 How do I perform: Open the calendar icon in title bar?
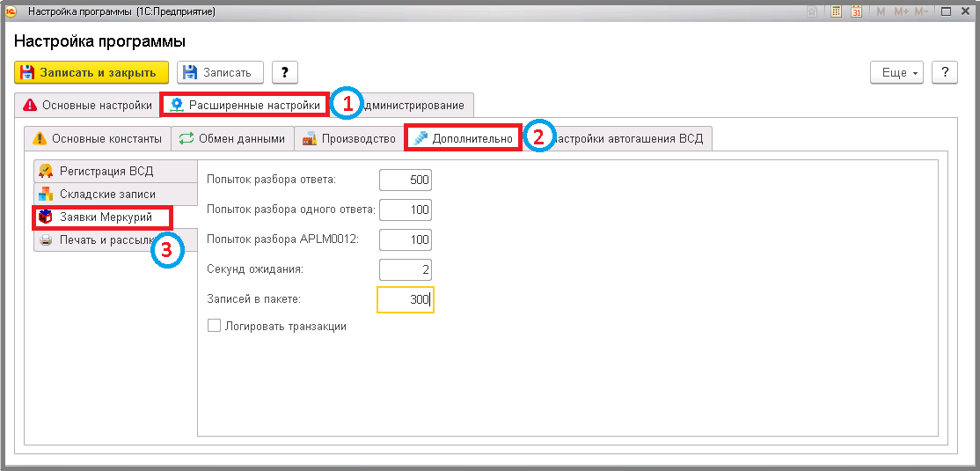point(858,11)
